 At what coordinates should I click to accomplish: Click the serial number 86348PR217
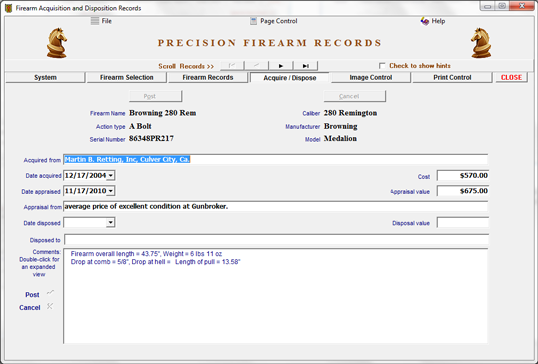click(151, 139)
